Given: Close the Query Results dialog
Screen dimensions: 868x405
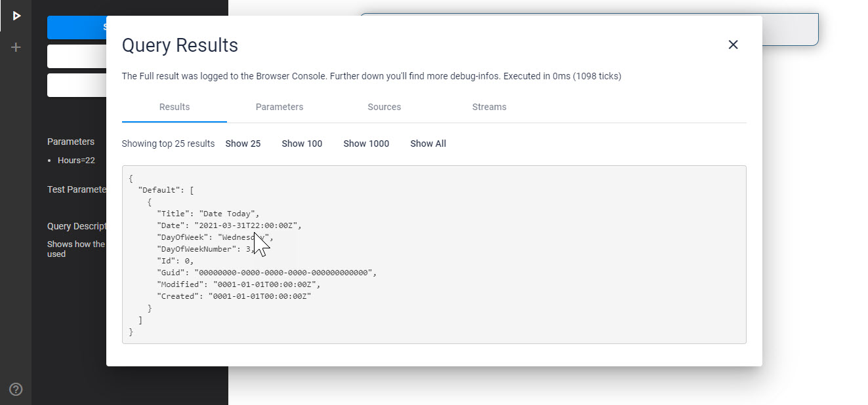Looking at the screenshot, I should point(734,45).
